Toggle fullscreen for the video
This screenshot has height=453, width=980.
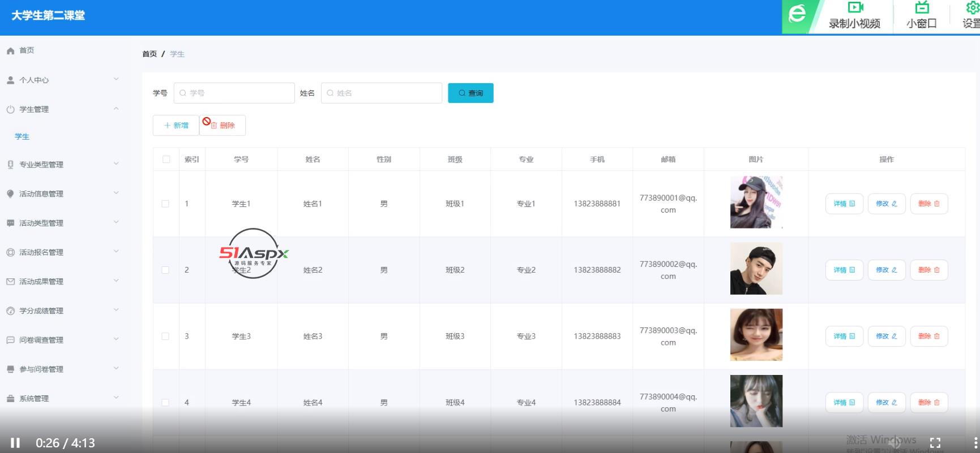point(935,443)
